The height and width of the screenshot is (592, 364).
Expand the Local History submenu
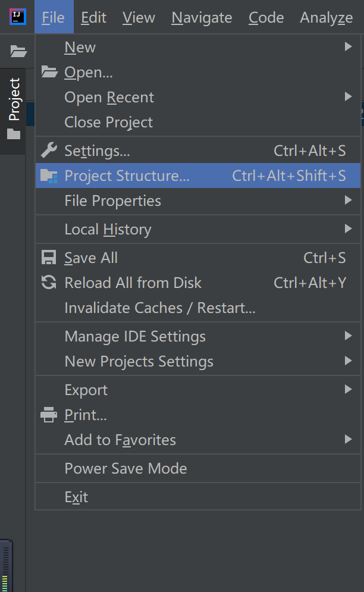point(108,229)
